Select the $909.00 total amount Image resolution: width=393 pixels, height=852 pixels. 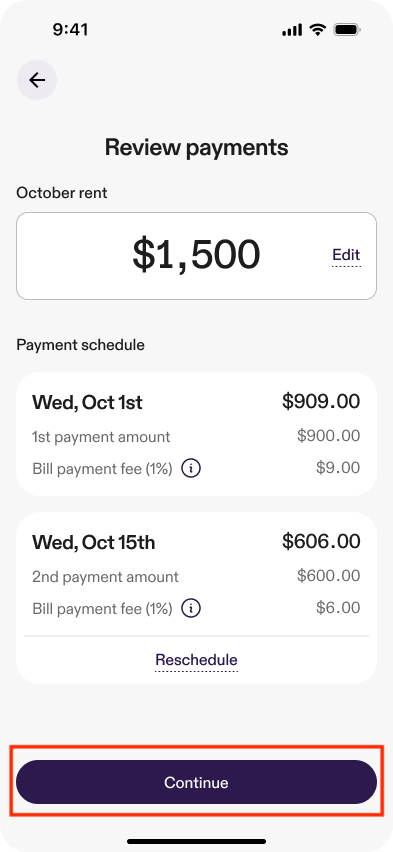click(321, 402)
